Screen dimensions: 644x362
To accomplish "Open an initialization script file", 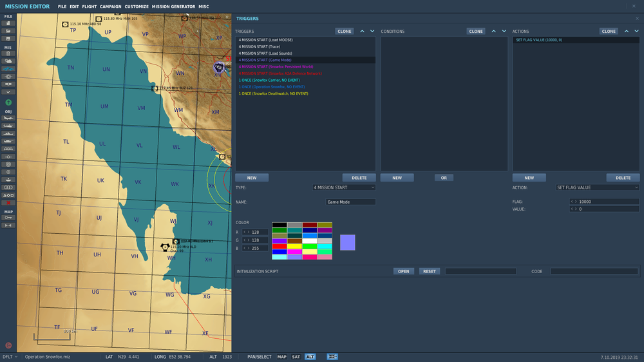I will tap(403, 271).
